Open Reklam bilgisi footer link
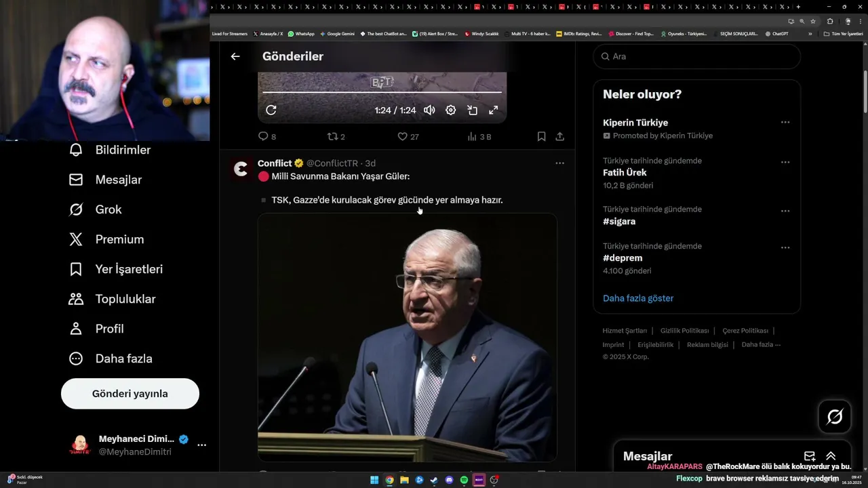The image size is (868, 488). 707,345
